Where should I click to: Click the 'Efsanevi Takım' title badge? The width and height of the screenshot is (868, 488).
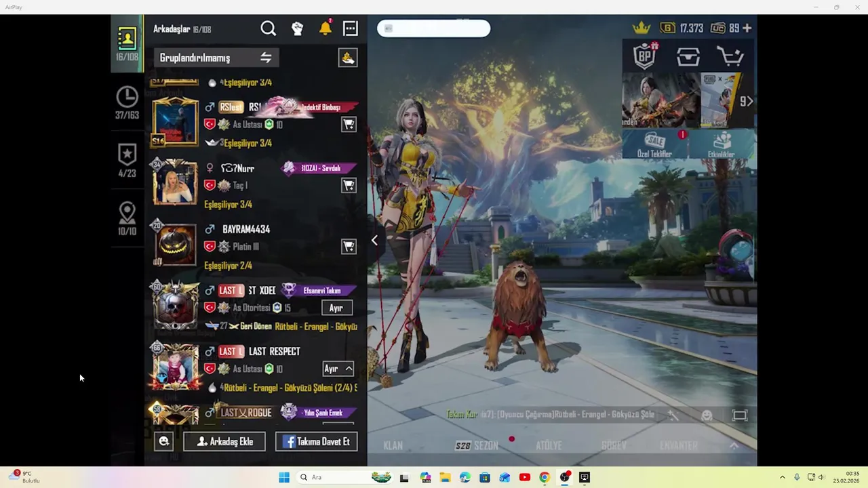(319, 290)
